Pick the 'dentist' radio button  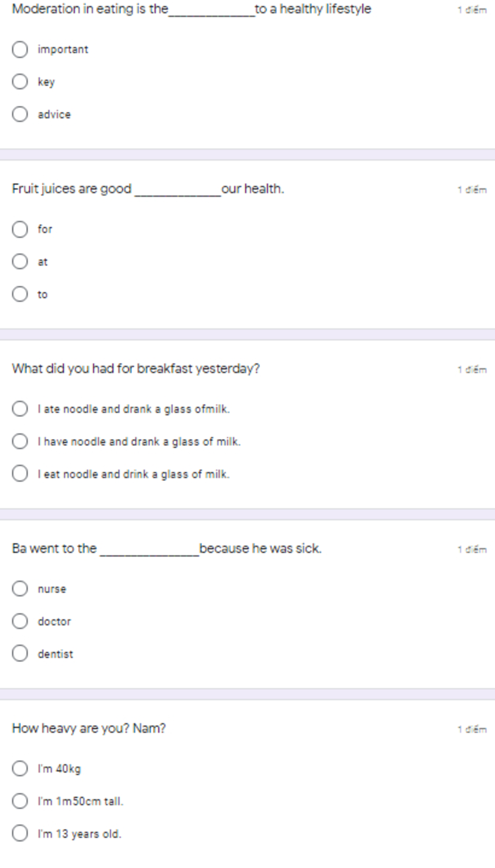(20, 653)
